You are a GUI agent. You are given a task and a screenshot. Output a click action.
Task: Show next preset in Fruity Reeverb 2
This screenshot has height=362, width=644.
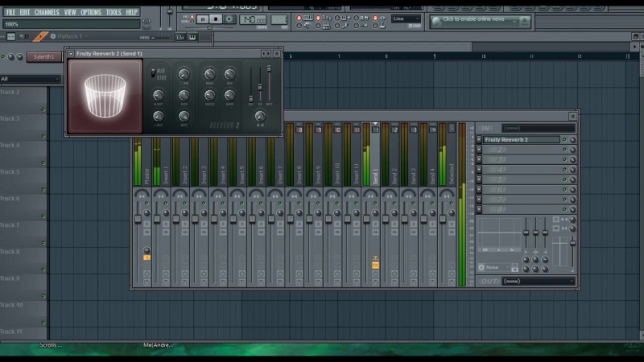point(268,53)
